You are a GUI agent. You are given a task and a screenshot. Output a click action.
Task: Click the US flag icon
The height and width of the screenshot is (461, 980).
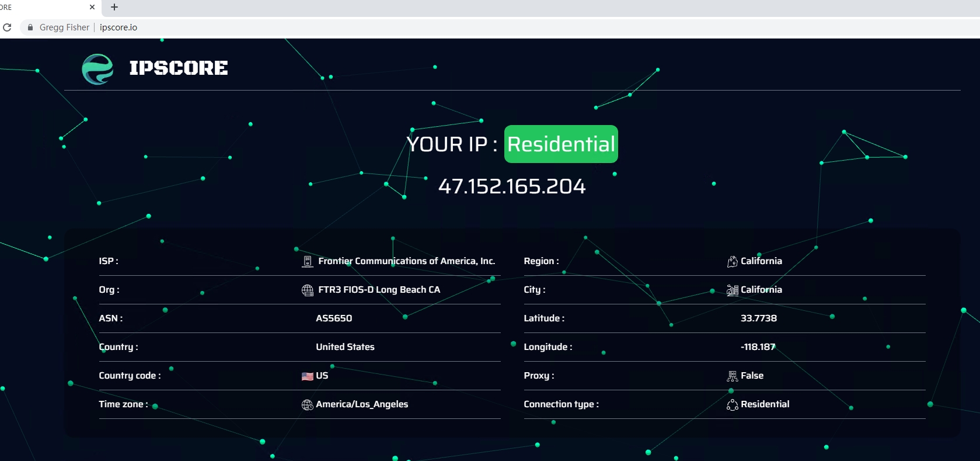pos(308,376)
